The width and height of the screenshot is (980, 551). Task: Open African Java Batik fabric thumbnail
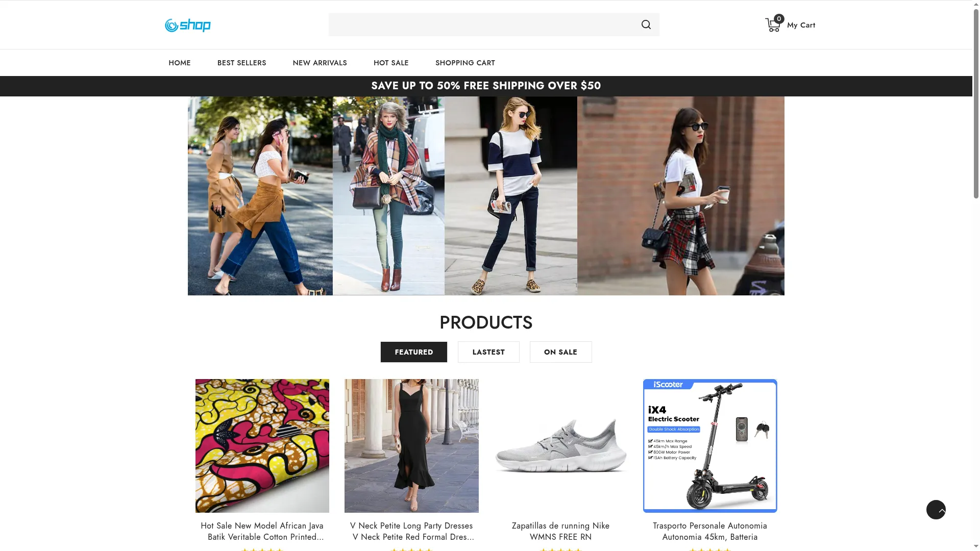[262, 446]
